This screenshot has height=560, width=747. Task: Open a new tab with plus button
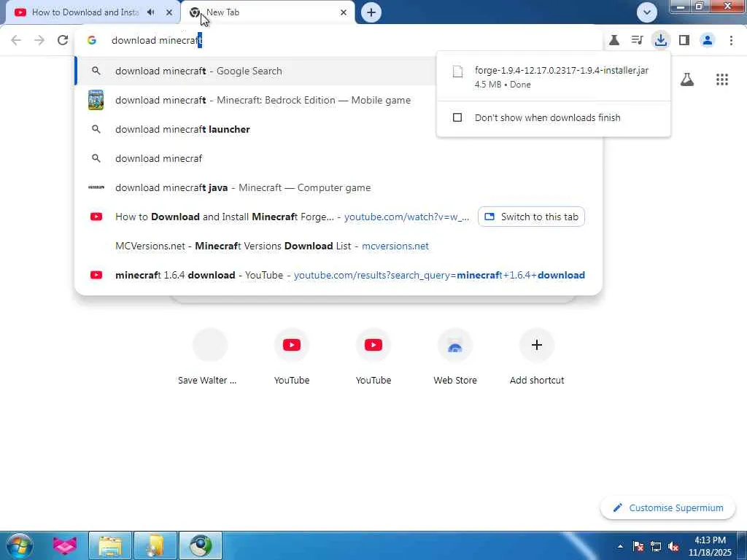coord(371,12)
